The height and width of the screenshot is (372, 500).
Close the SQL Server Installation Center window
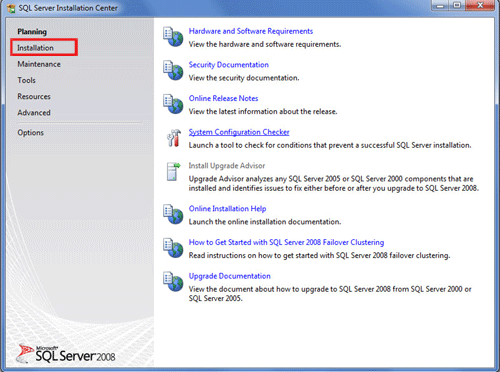(480, 6)
